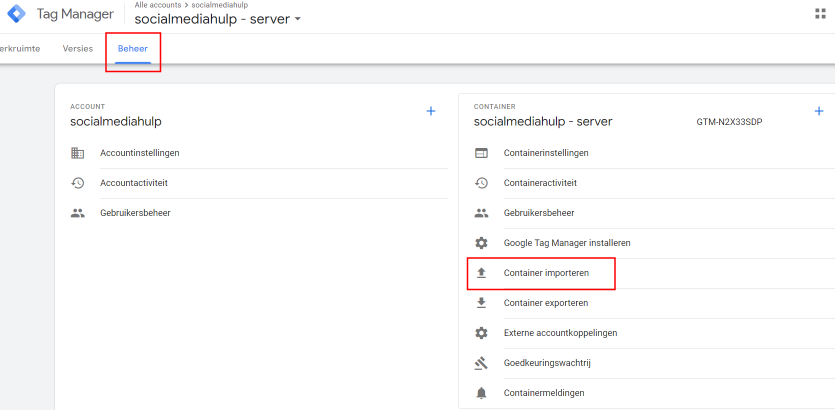Select the Beheer tab
835x410 pixels.
pyautogui.click(x=133, y=48)
